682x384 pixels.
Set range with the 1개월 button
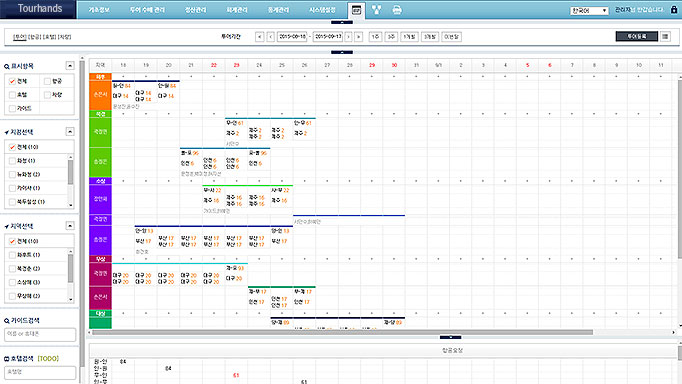tap(409, 37)
